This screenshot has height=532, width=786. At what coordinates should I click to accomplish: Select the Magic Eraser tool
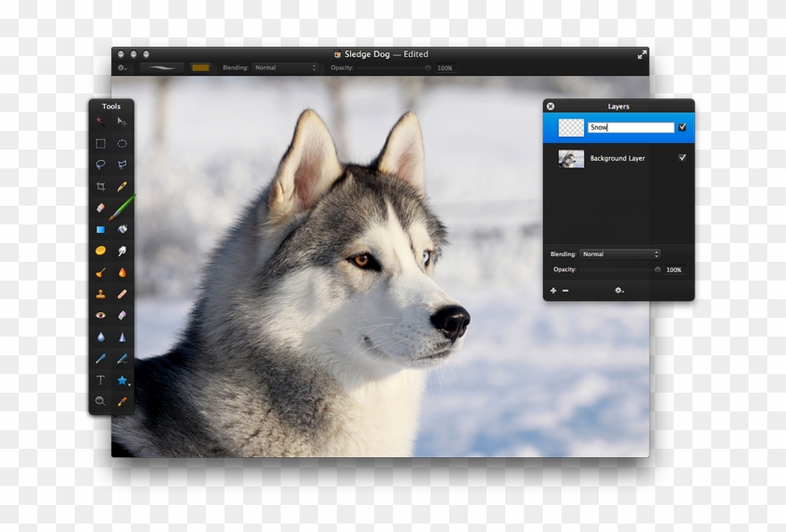122,315
